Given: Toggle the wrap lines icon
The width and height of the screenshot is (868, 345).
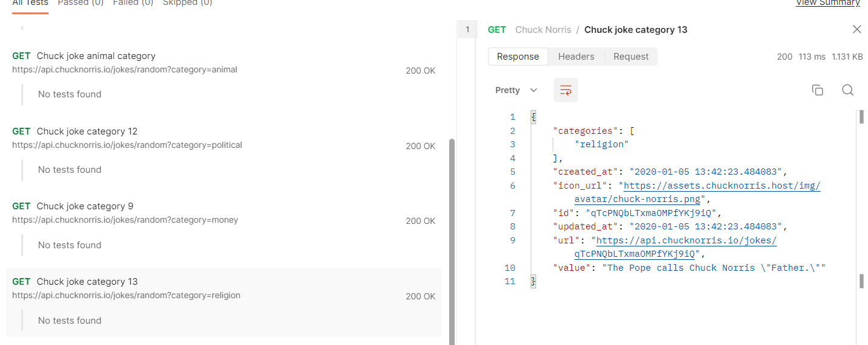Looking at the screenshot, I should click(565, 90).
